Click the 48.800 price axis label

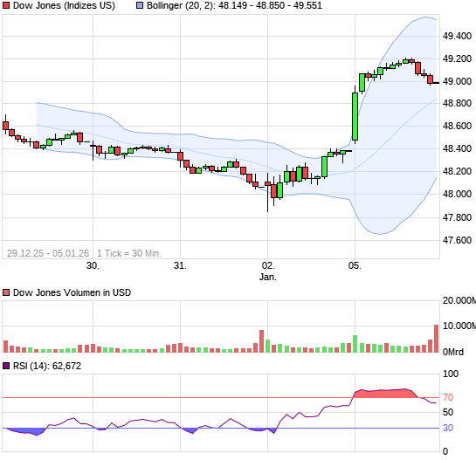457,103
